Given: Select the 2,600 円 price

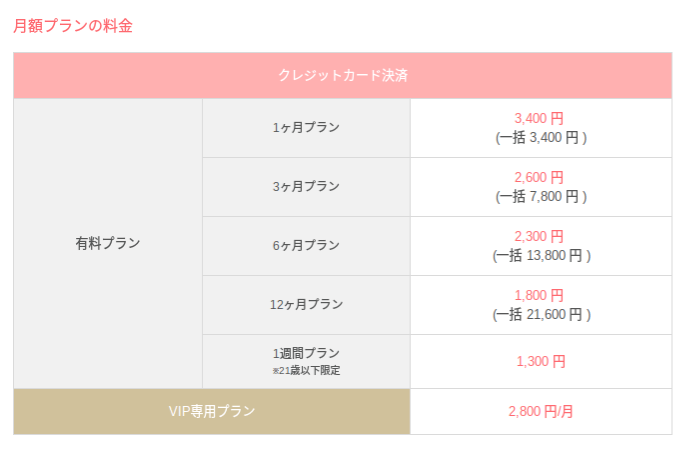Looking at the screenshot, I should coord(539,178).
